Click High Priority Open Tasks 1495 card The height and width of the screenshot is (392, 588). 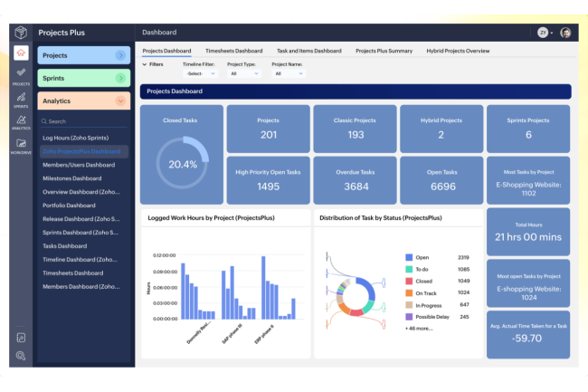pos(269,180)
